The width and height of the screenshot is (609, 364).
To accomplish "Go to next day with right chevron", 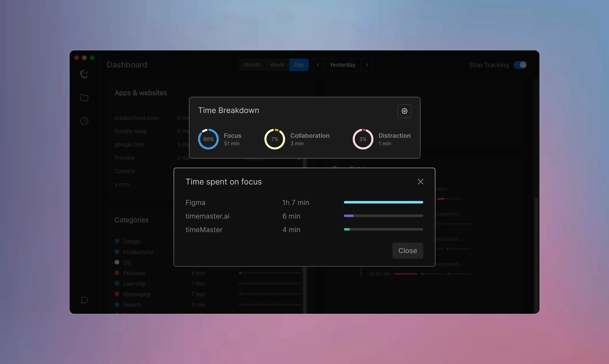I will (367, 65).
